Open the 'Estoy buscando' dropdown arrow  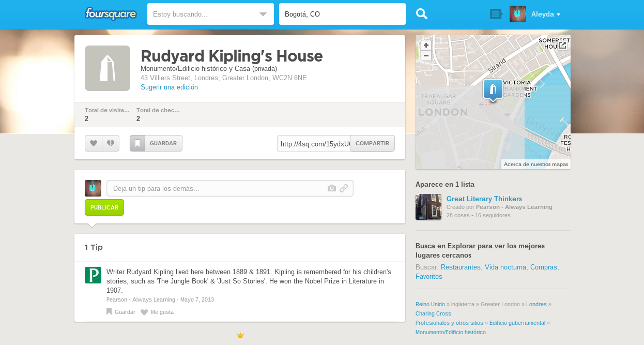263,14
